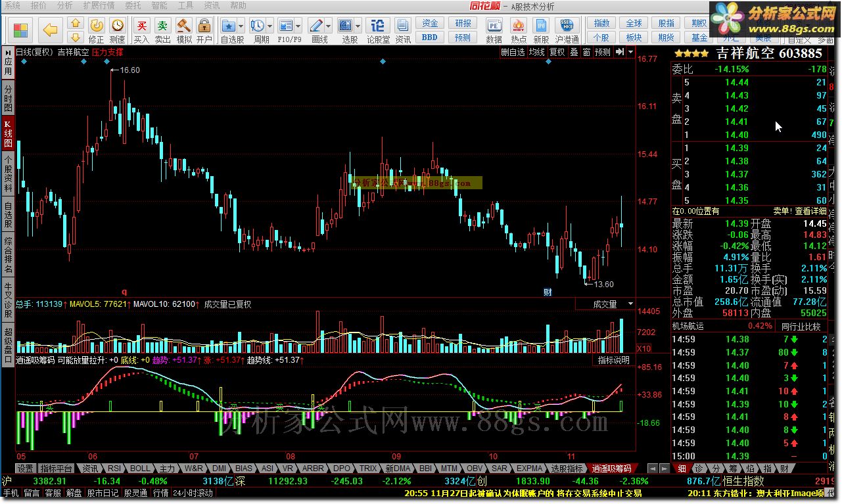Click the 数据 PE data icon
842x504 pixels.
point(494,26)
